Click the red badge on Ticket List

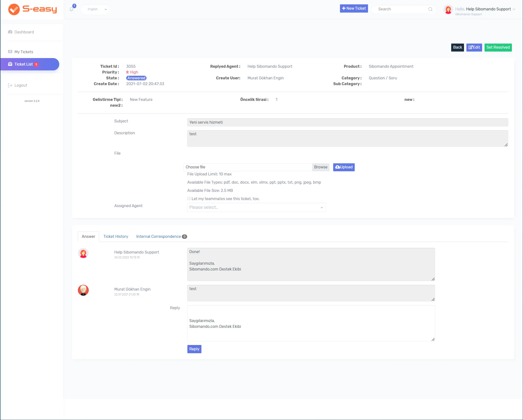(36, 64)
